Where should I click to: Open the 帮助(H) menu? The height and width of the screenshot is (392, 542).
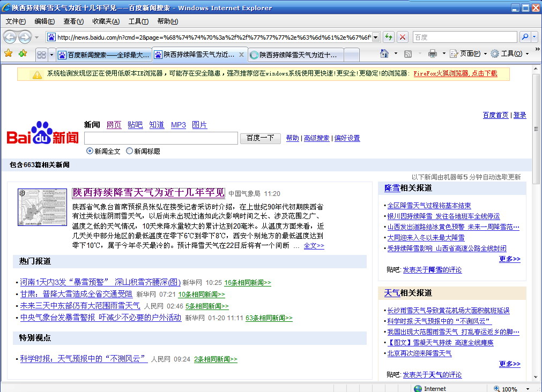tap(168, 21)
